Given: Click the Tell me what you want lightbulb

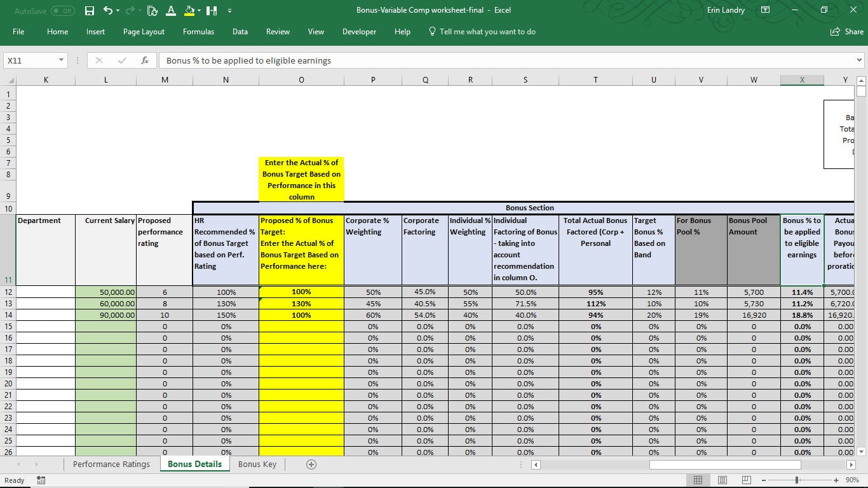Looking at the screenshot, I should tap(433, 31).
